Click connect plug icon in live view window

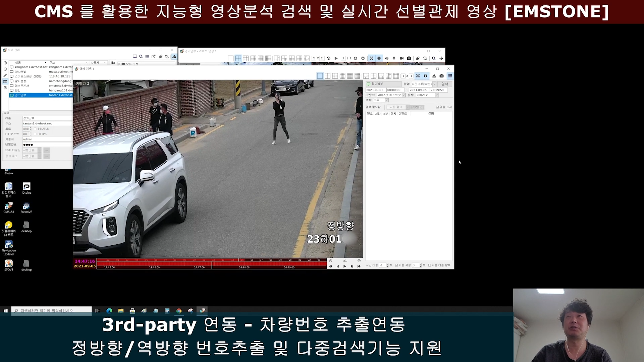coord(418,58)
